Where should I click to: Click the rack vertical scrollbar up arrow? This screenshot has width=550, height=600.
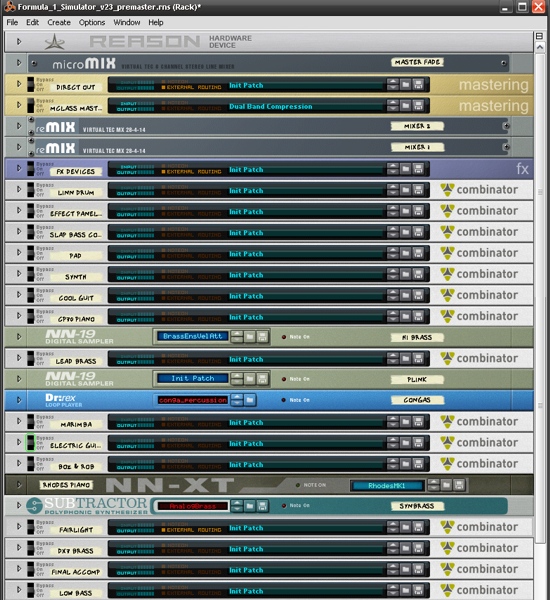[540, 47]
